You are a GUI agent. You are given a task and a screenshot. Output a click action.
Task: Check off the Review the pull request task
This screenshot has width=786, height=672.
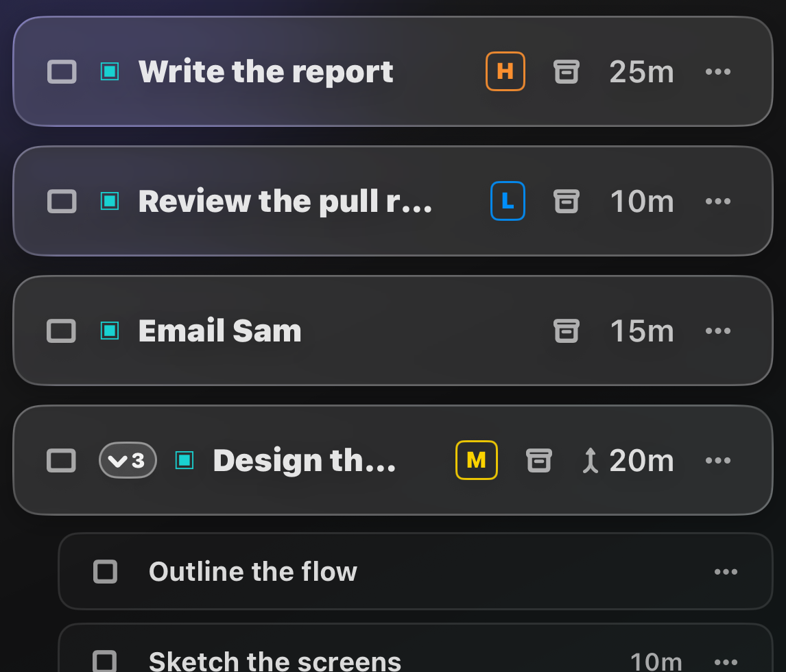(x=62, y=202)
